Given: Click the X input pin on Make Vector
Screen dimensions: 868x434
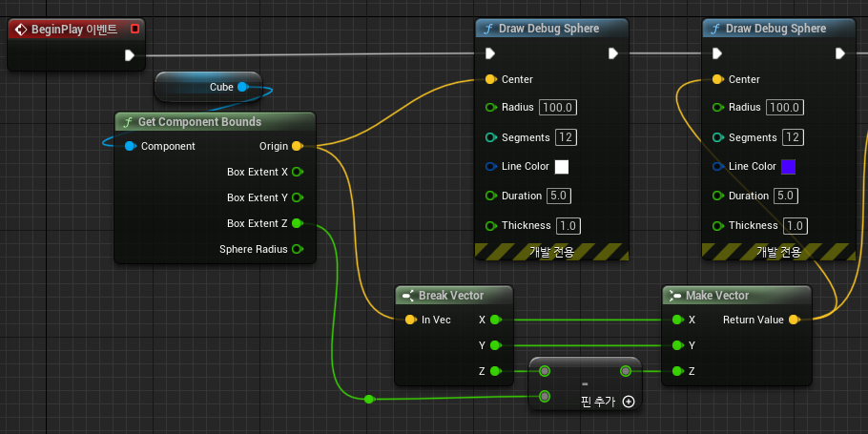Looking at the screenshot, I should 677,320.
